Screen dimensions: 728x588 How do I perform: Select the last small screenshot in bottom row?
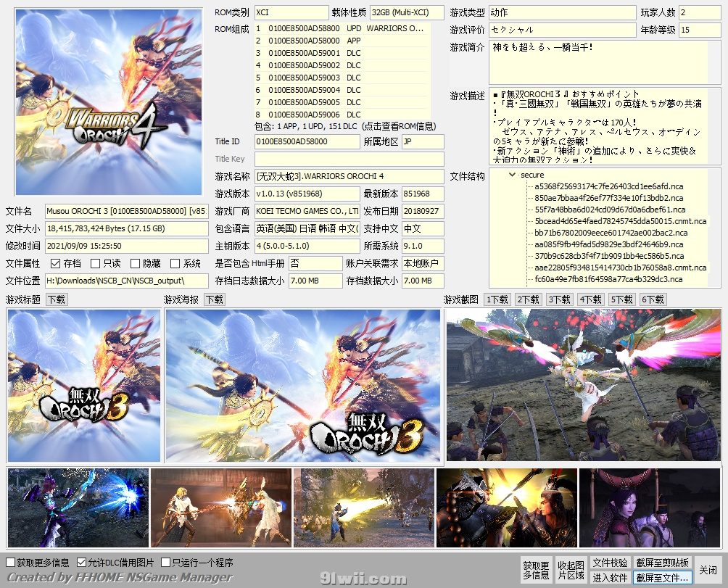pyautogui.click(x=649, y=508)
